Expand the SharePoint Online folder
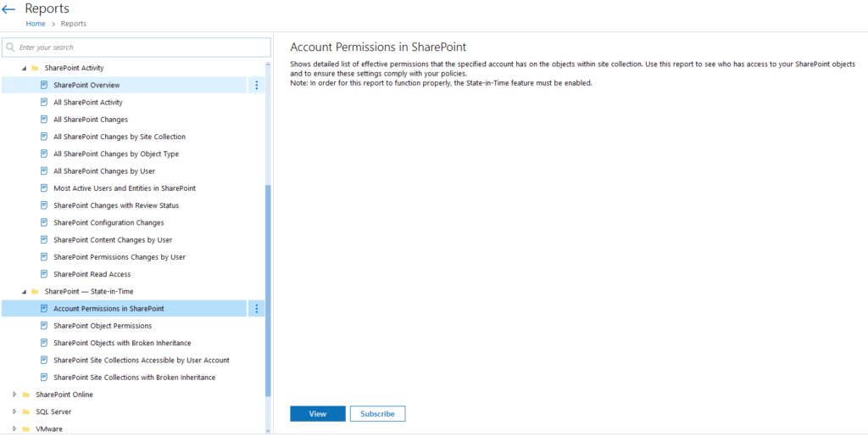 15,395
